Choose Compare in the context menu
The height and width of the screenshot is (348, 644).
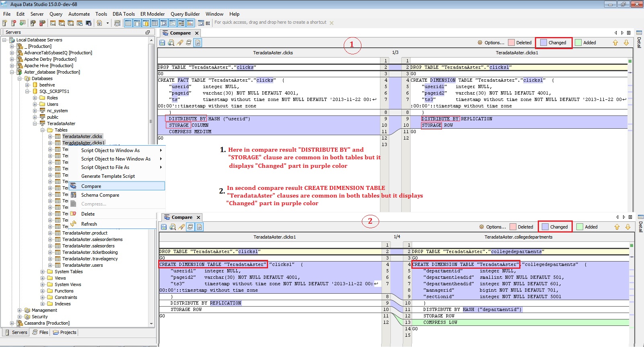(117, 186)
